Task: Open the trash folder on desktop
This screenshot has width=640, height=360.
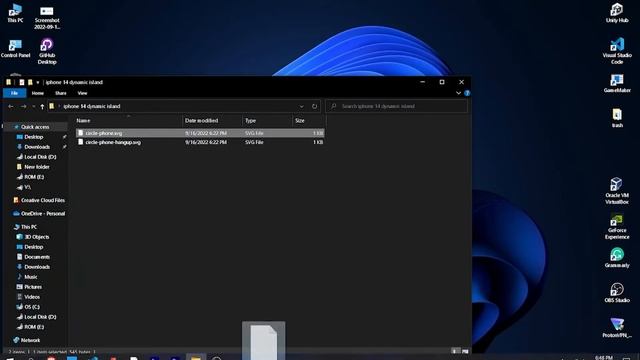Action: pos(617,118)
